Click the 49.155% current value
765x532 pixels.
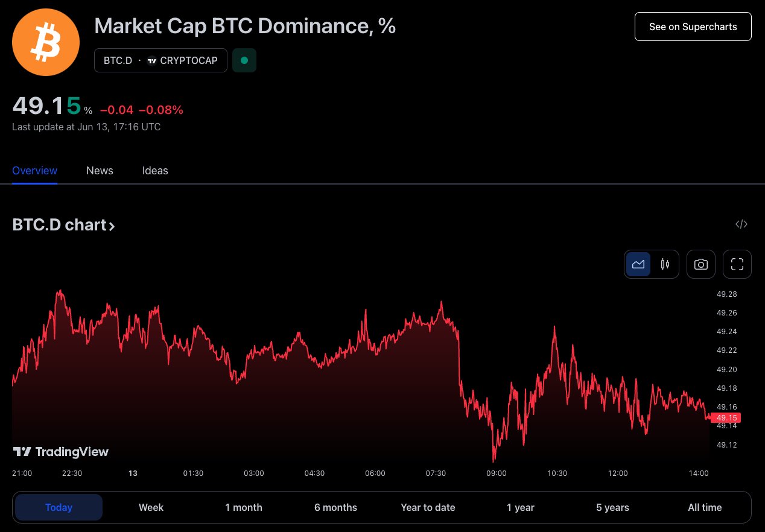click(x=52, y=106)
